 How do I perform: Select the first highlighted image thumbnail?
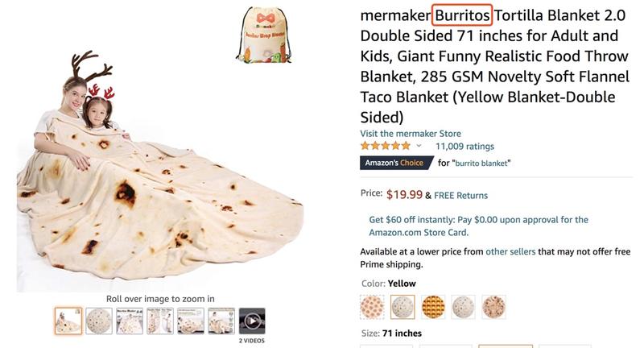[x=68, y=321]
